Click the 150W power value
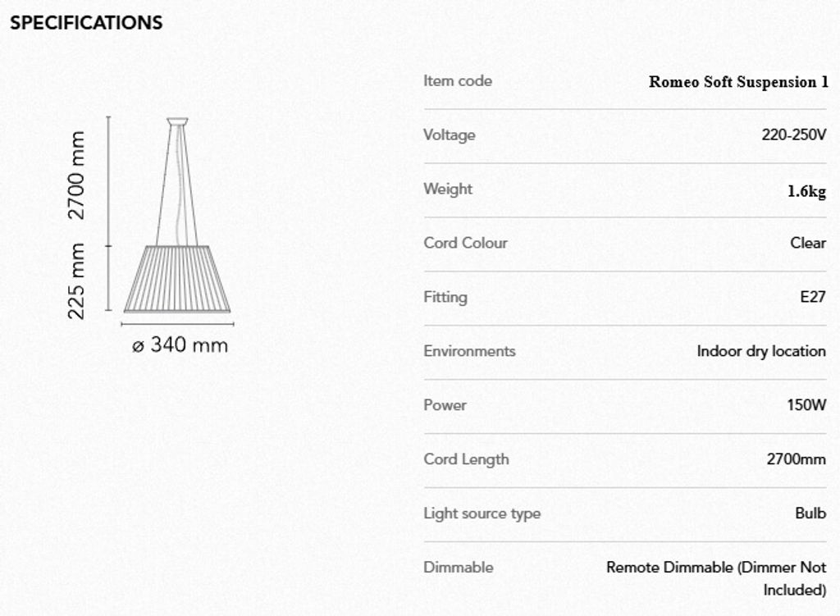840x616 pixels. [x=806, y=405]
